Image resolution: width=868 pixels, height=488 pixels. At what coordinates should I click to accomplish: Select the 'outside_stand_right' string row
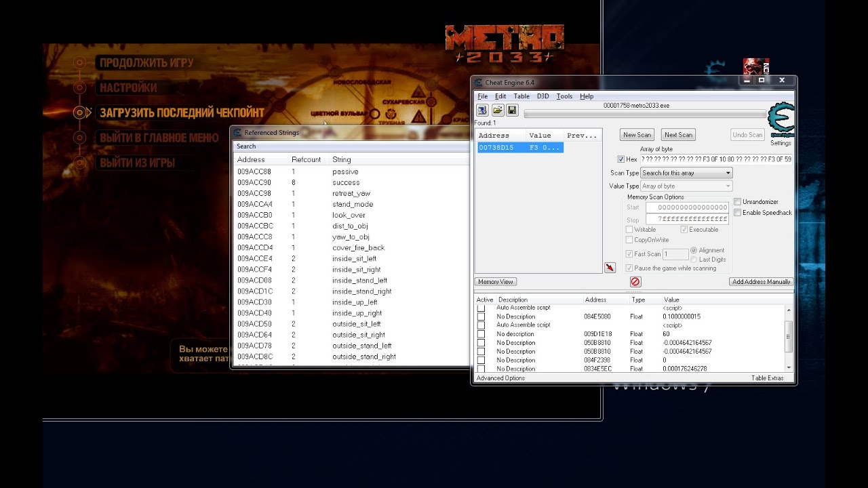[351, 357]
